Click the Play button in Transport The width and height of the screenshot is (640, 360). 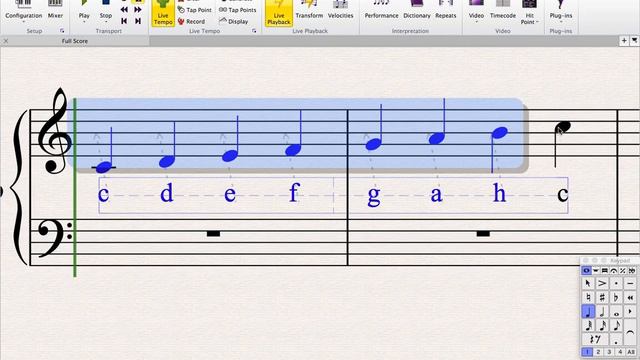[x=84, y=11]
